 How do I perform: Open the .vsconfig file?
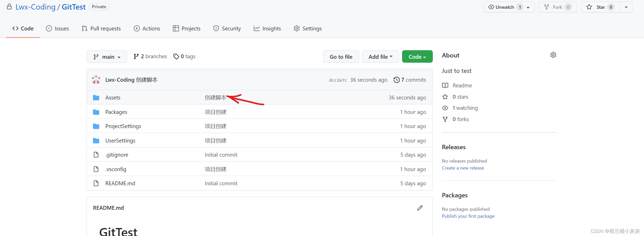point(116,169)
